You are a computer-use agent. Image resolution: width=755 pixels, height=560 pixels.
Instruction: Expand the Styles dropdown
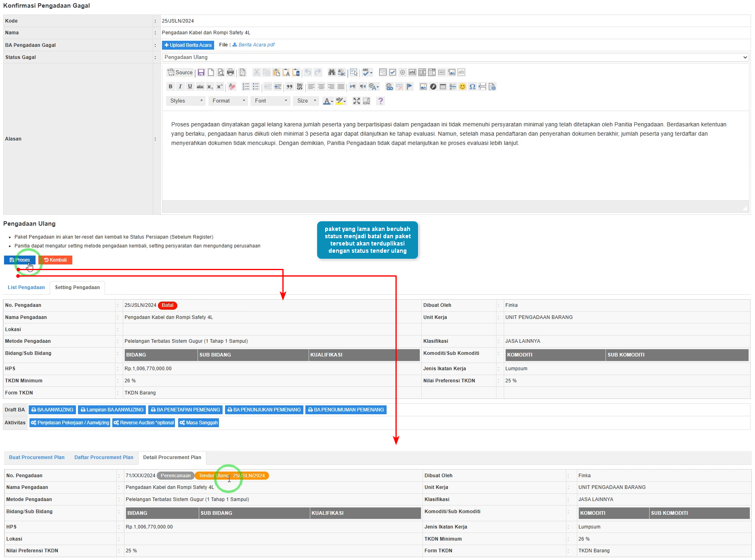pos(186,101)
